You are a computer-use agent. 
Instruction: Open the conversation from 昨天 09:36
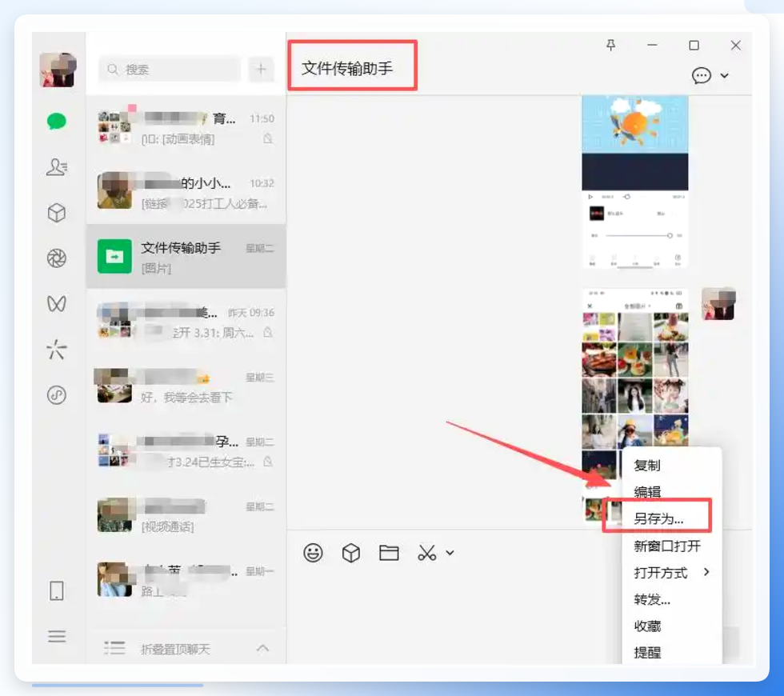tap(186, 322)
